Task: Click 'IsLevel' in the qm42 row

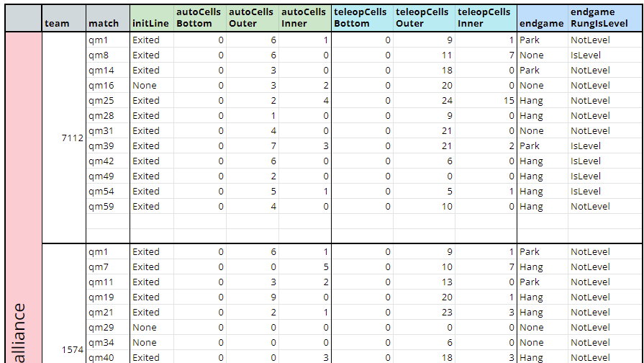Action: pos(605,161)
